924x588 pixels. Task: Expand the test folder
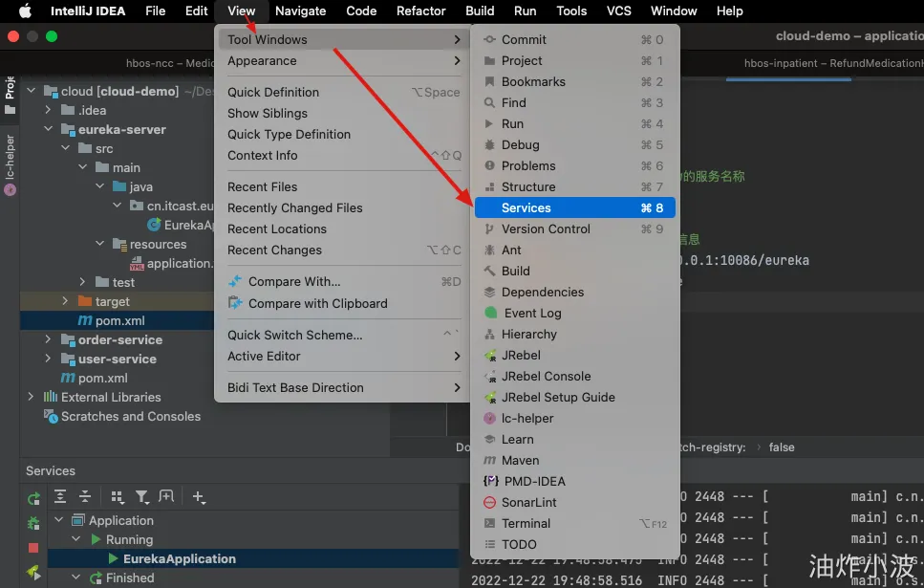pyautogui.click(x=82, y=282)
